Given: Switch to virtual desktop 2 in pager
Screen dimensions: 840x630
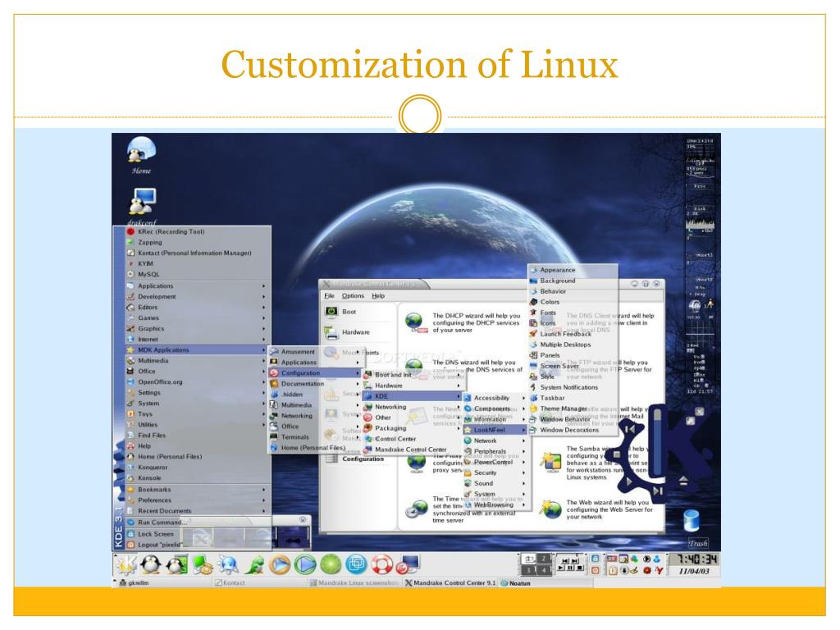Looking at the screenshot, I should click(x=544, y=558).
